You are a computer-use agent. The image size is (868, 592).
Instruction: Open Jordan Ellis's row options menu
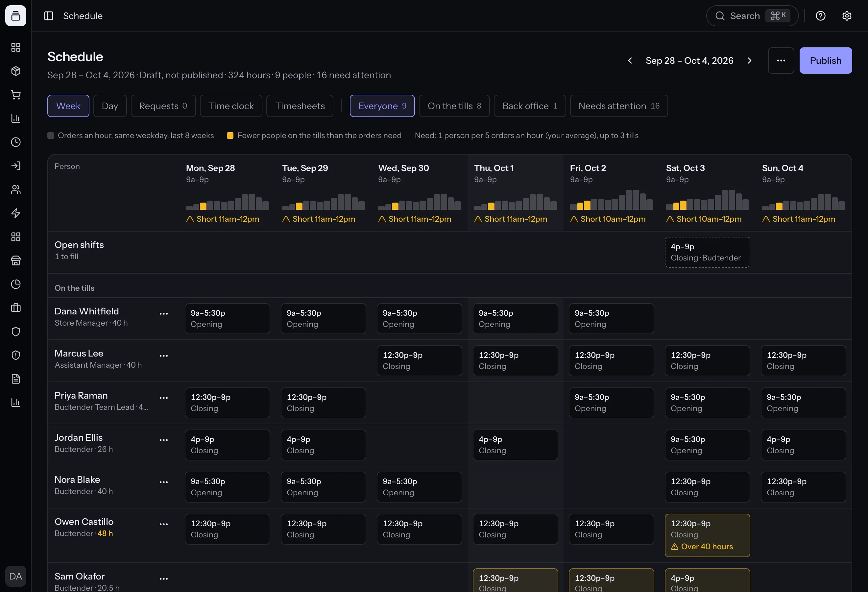click(x=164, y=440)
